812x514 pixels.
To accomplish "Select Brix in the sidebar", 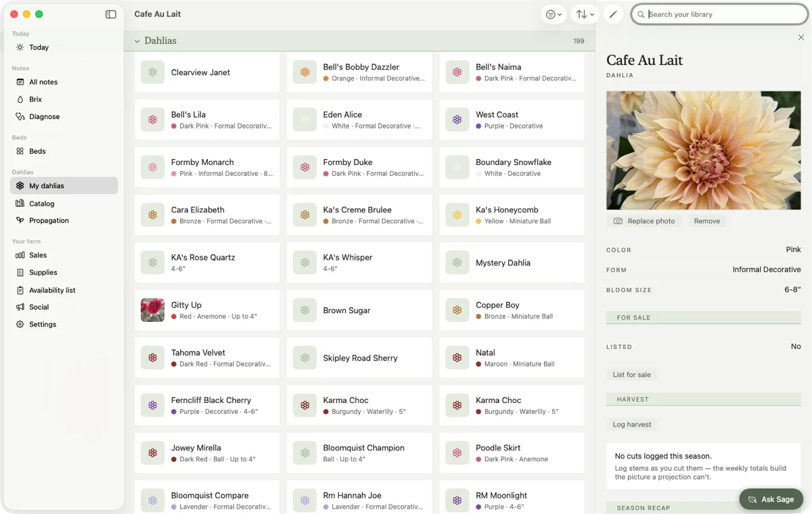I will (64, 99).
